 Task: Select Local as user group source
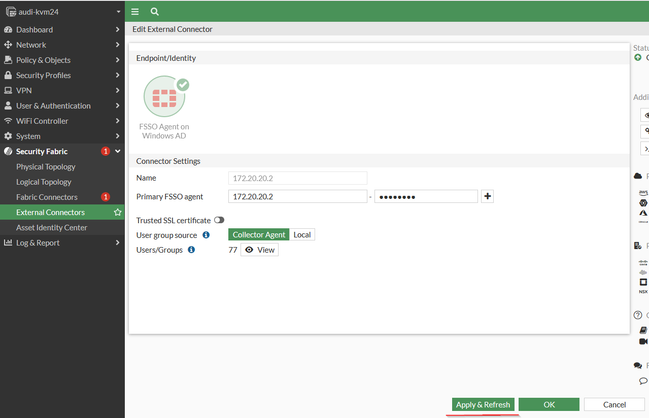pyautogui.click(x=302, y=235)
